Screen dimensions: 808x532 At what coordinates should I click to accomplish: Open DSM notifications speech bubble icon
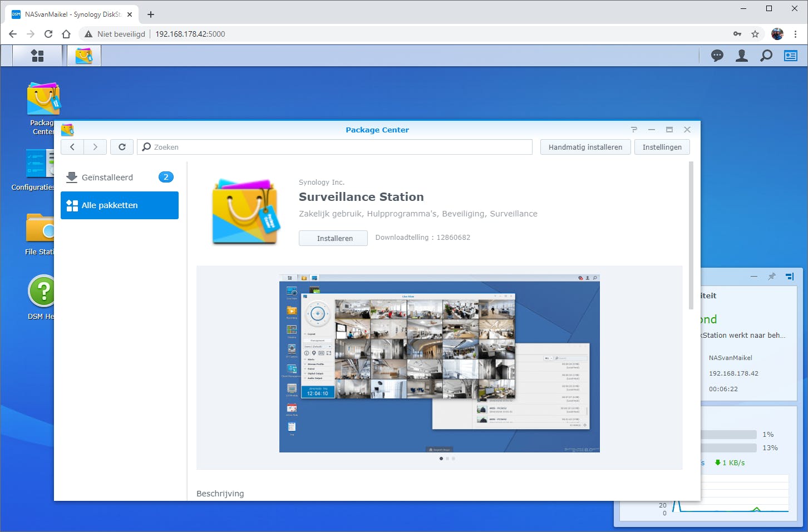point(717,56)
